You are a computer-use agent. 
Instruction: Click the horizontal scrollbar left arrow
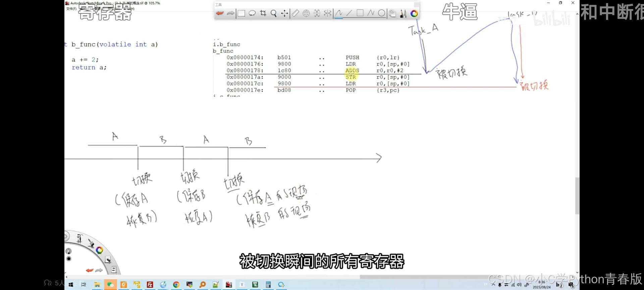[x=66, y=277]
